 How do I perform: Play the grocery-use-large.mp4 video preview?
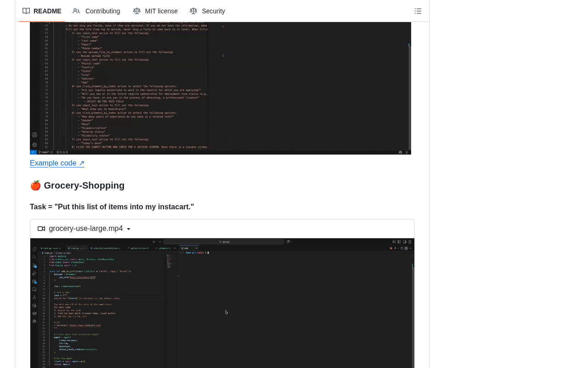point(222,303)
